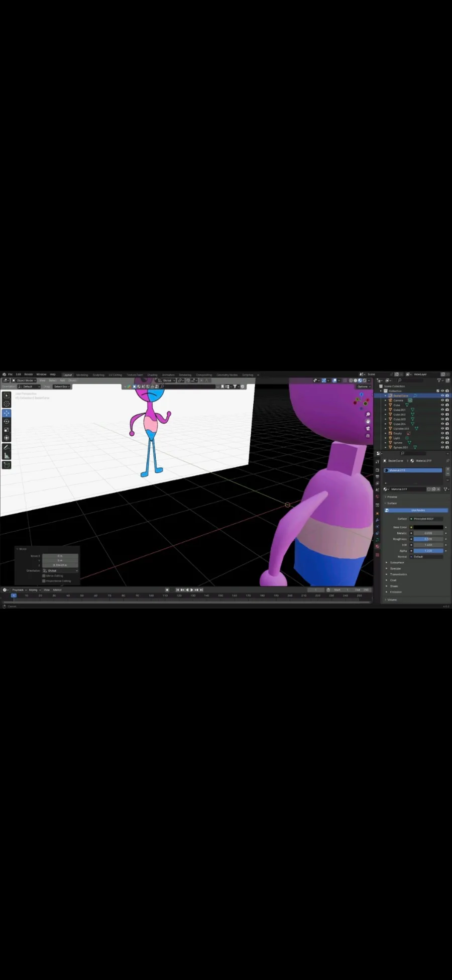Hide Camera object via its eye icon
Image resolution: width=452 pixels, height=980 pixels.
442,400
